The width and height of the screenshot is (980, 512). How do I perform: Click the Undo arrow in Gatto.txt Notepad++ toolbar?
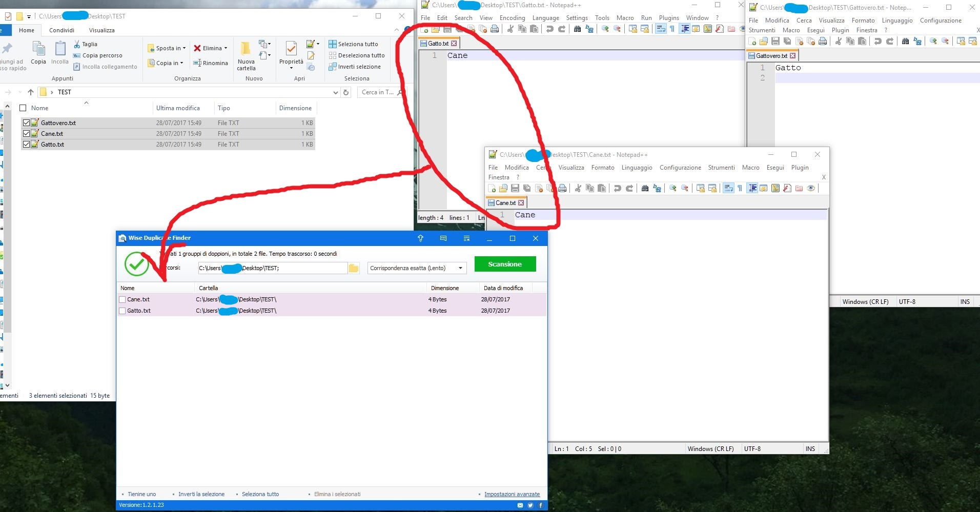coord(550,29)
